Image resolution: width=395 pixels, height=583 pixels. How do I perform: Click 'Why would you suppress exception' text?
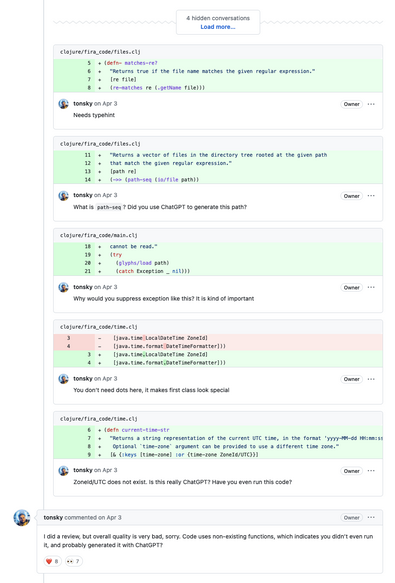pyautogui.click(x=164, y=298)
